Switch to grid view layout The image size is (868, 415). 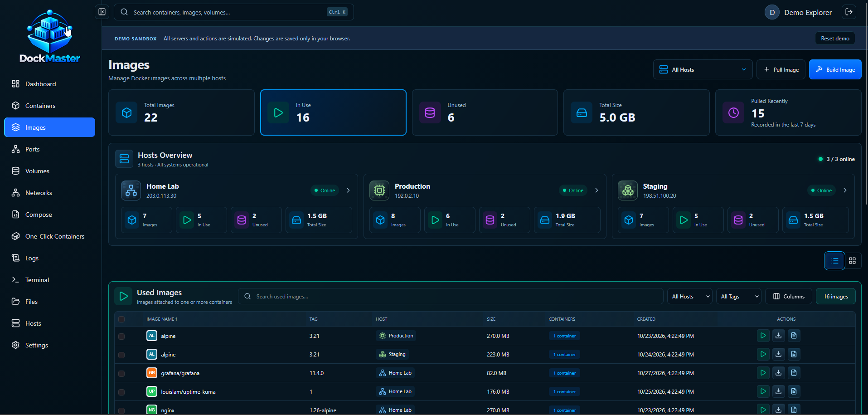[853, 261]
